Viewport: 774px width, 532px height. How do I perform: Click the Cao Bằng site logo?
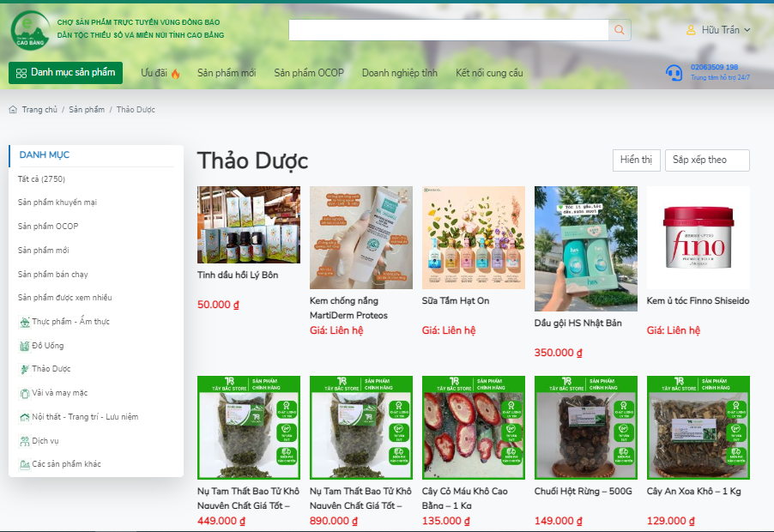30,30
